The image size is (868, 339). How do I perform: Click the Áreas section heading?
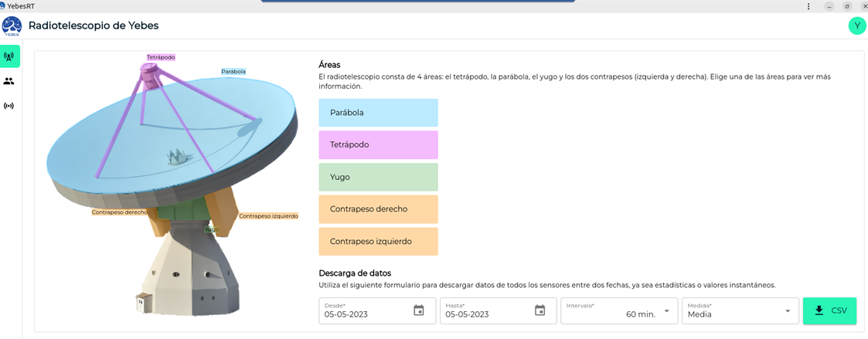[330, 65]
